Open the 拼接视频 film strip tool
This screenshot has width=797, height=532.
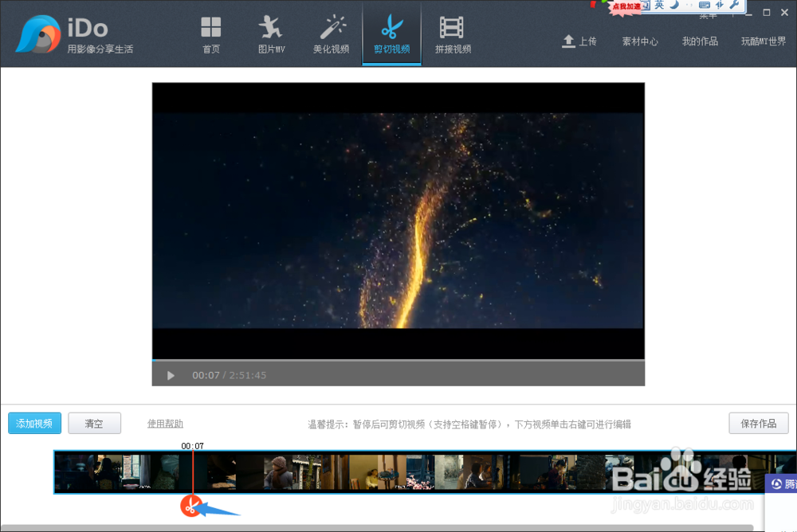coord(453,34)
